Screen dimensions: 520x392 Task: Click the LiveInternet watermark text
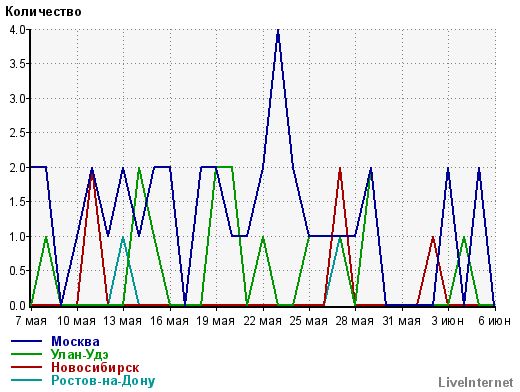(x=476, y=382)
